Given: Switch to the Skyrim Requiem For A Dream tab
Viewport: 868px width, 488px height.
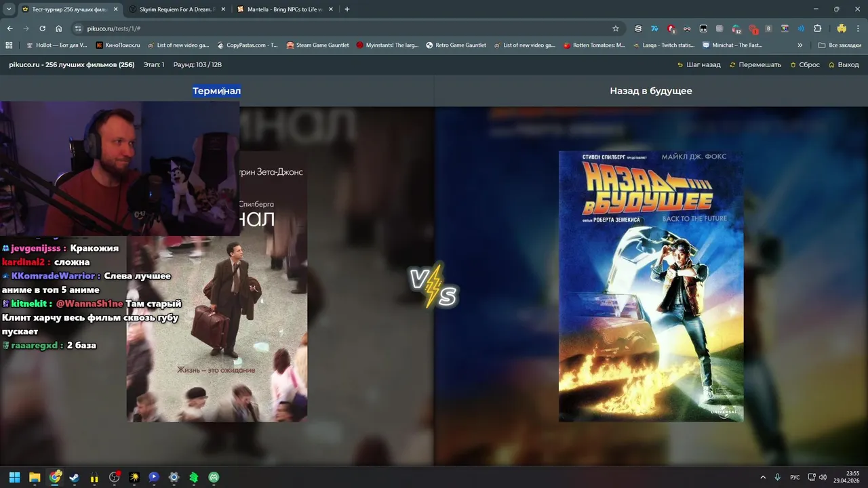Looking at the screenshot, I should pyautogui.click(x=178, y=9).
